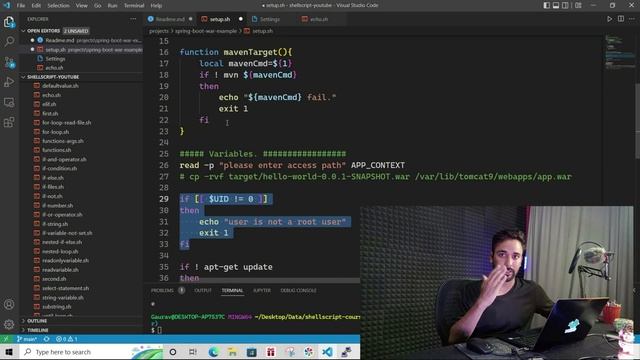This screenshot has height=360, width=640.
Task: Open the Accounts menu icon
Action: (9, 304)
